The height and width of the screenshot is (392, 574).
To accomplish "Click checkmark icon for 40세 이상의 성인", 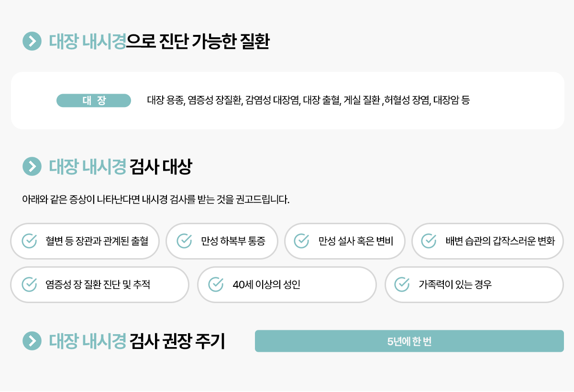I will tap(216, 284).
